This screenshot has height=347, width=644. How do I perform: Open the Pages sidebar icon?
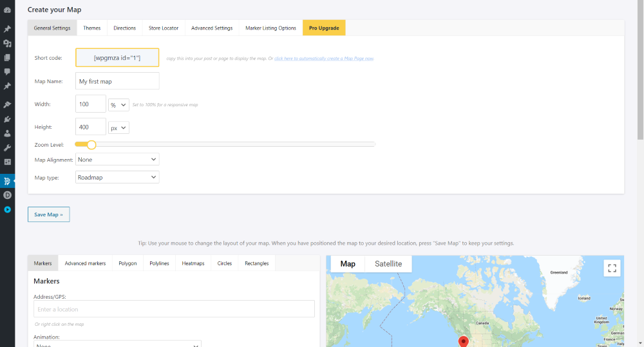point(7,57)
